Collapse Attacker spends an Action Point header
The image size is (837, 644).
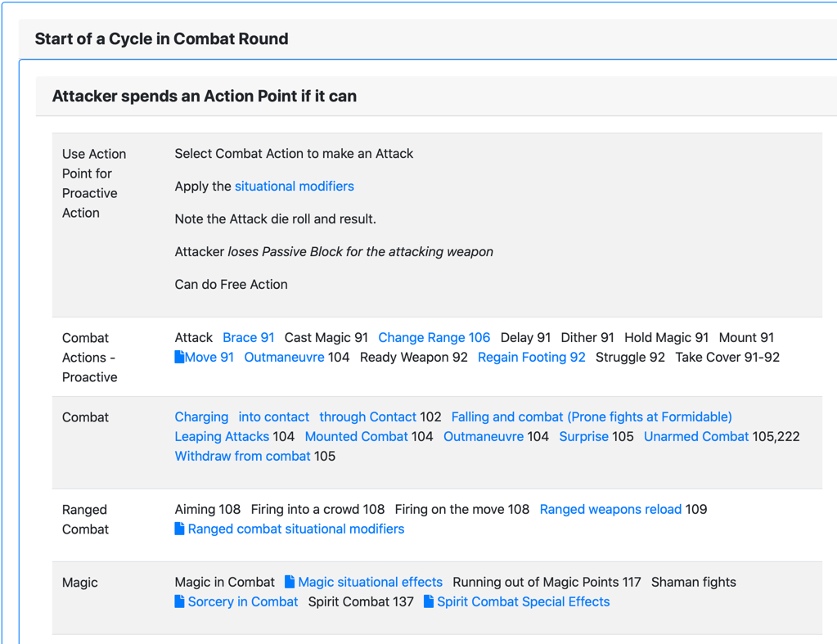coord(204,96)
